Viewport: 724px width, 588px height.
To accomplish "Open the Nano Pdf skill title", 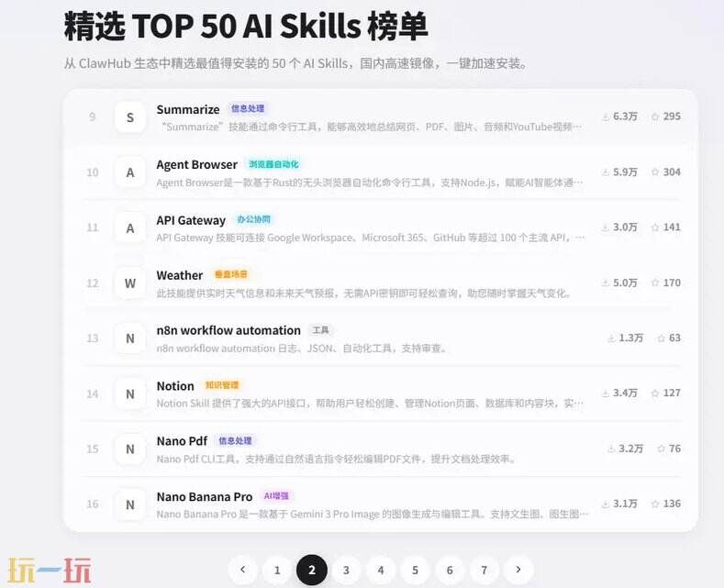I will click(x=182, y=441).
